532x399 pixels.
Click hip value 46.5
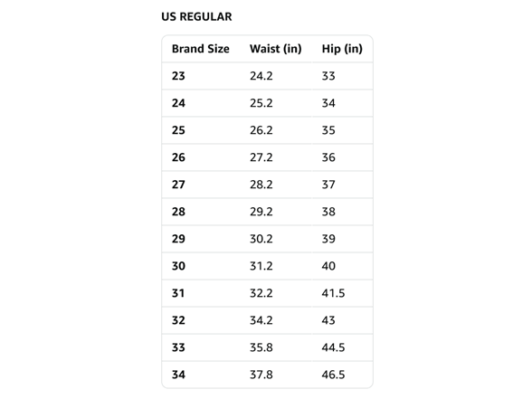click(x=333, y=375)
